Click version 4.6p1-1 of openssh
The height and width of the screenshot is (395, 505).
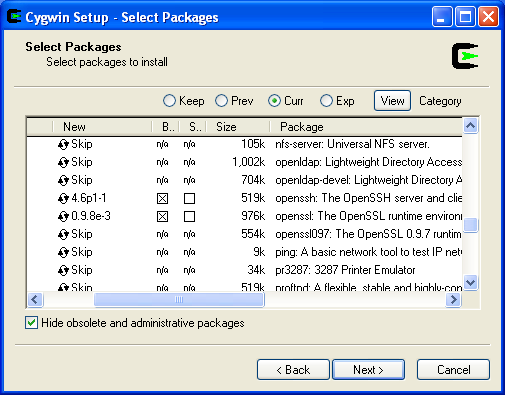[89, 198]
